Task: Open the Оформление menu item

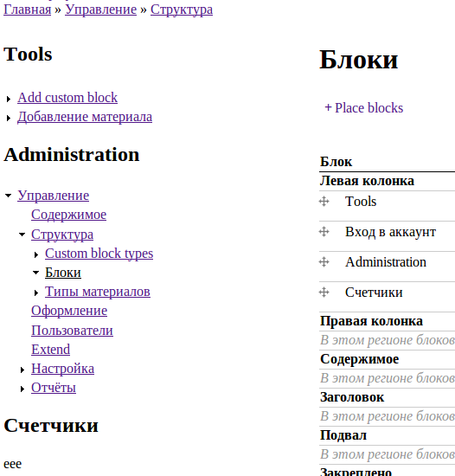Action: tap(69, 311)
